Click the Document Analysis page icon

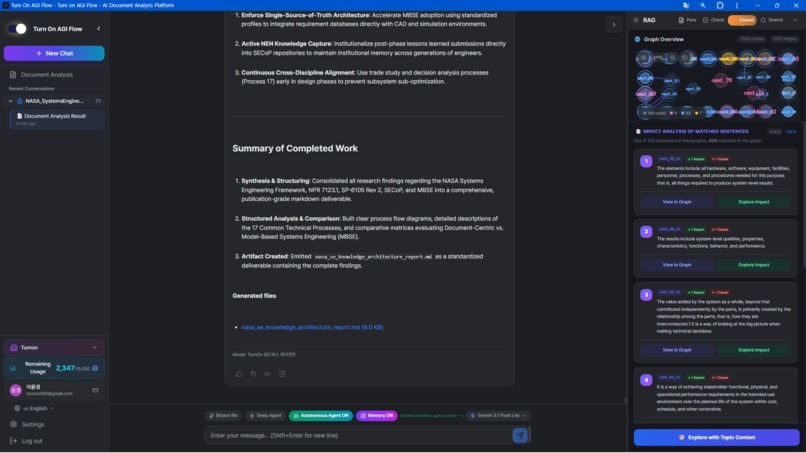click(x=13, y=75)
